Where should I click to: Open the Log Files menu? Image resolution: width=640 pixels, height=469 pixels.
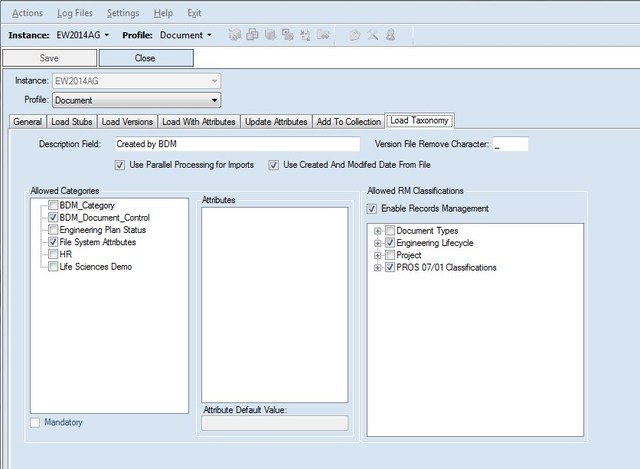[74, 13]
